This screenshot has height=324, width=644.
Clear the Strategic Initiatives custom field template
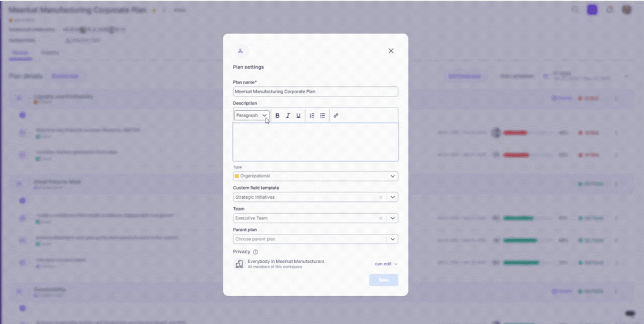click(381, 197)
